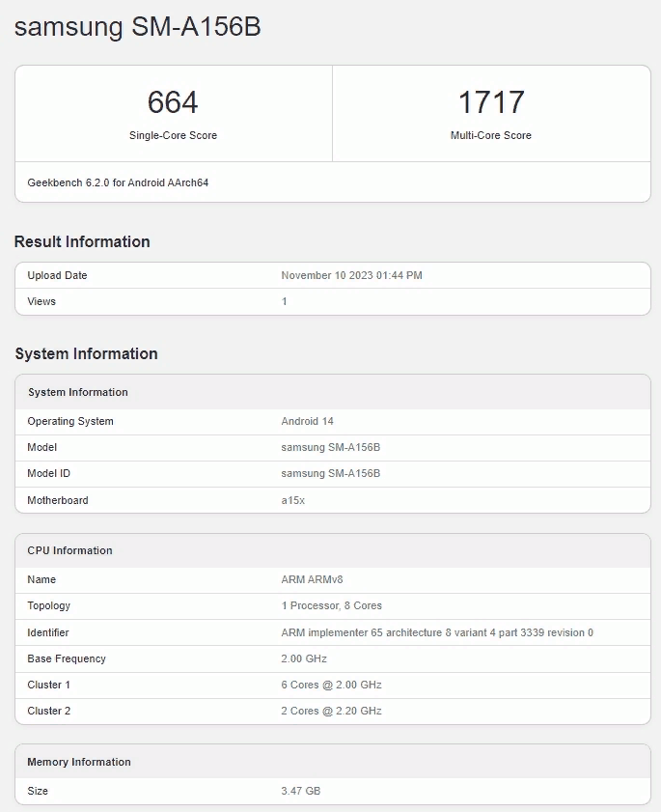Select the single-core score value 664
661x812 pixels.
pyautogui.click(x=173, y=102)
